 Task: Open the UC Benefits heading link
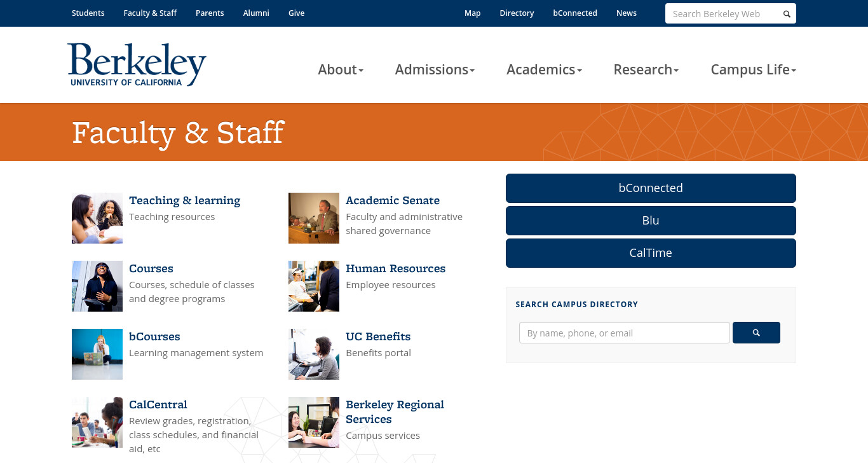pos(378,336)
